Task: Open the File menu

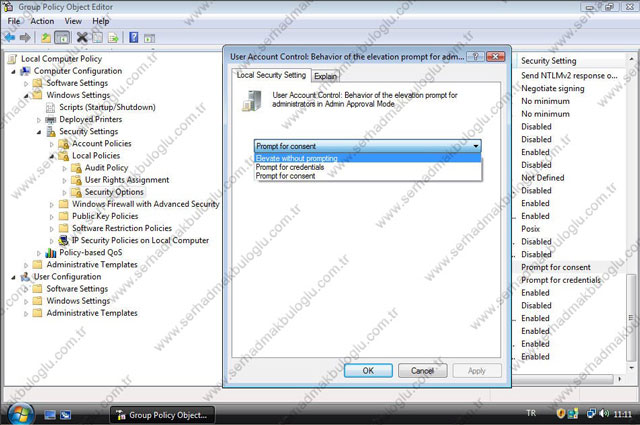Action: pyautogui.click(x=13, y=21)
